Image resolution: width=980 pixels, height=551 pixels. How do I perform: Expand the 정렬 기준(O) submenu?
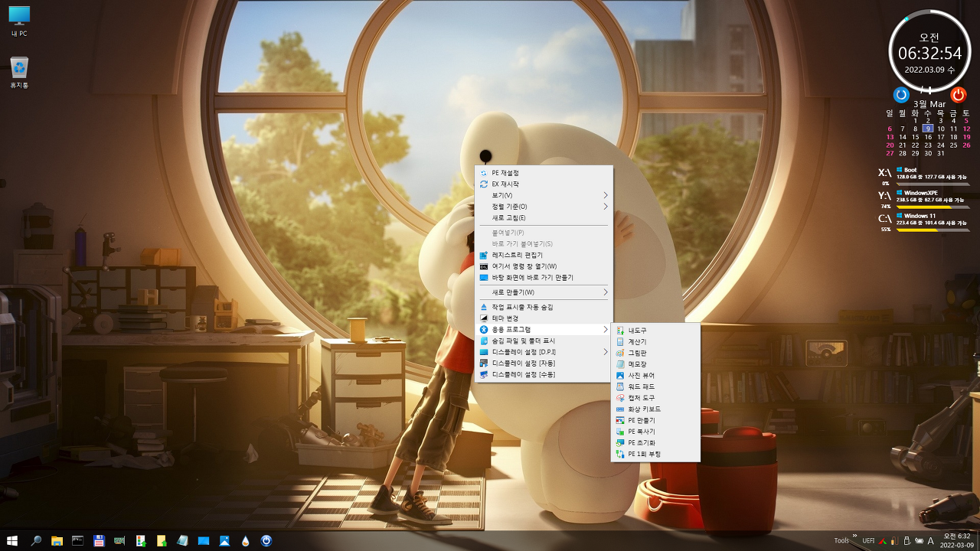click(x=544, y=207)
